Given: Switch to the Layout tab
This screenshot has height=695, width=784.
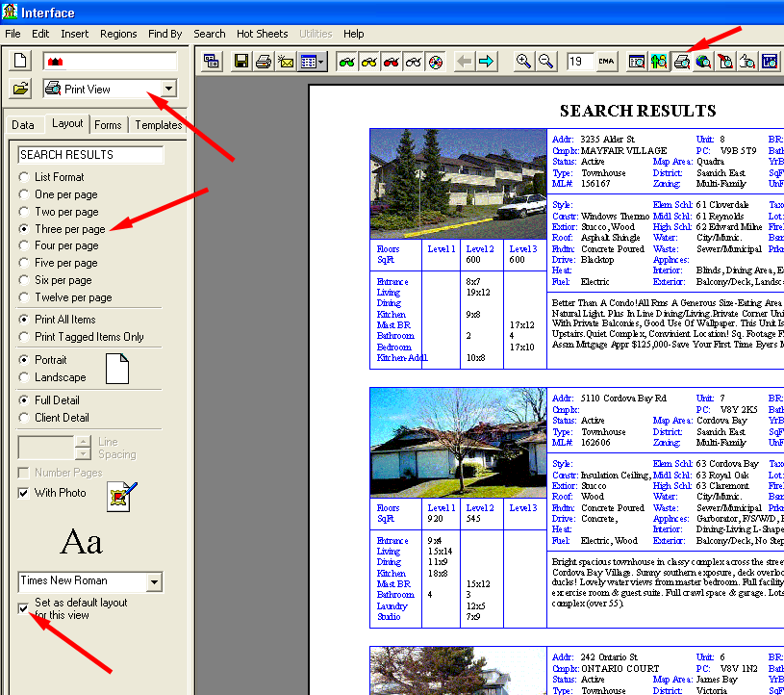Looking at the screenshot, I should click(x=67, y=123).
